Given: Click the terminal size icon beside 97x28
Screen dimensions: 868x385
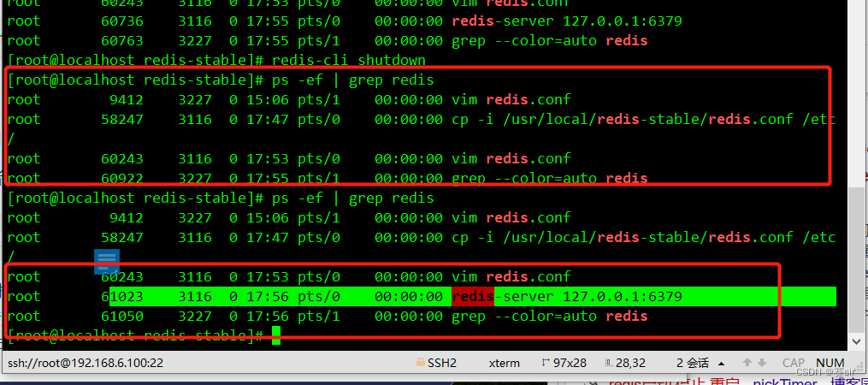Looking at the screenshot, I should (546, 363).
